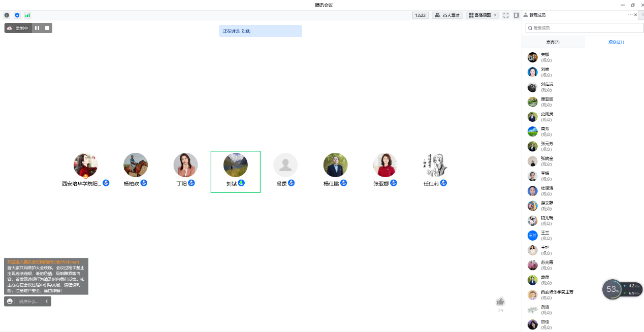Click the thumbs-up like icon
The width and height of the screenshot is (644, 332).
(500, 302)
